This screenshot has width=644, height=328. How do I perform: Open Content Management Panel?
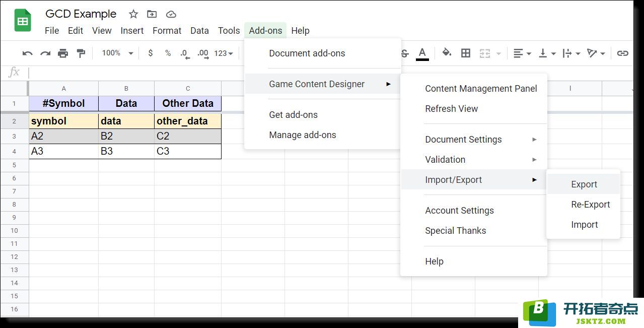474,89
